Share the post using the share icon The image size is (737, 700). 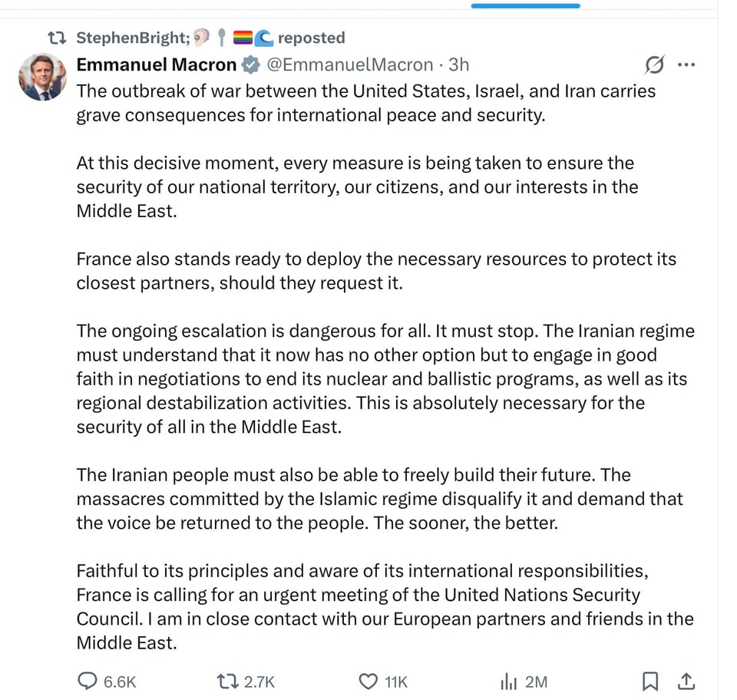click(686, 681)
